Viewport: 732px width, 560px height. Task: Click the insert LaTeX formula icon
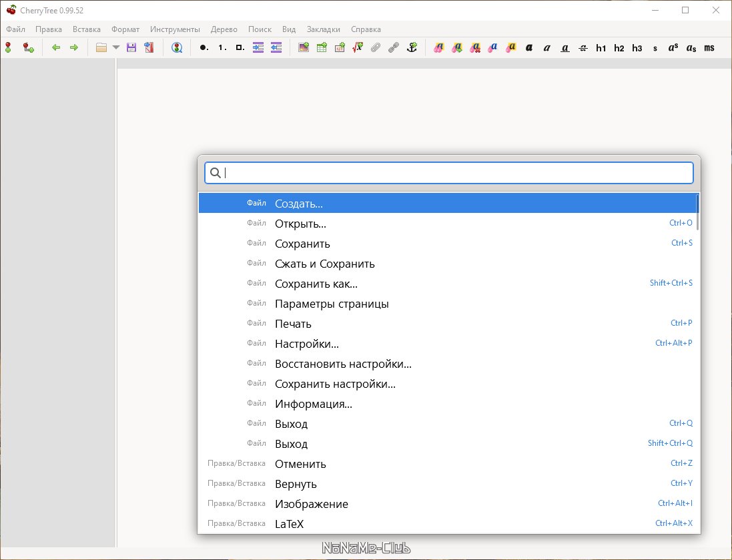[358, 47]
